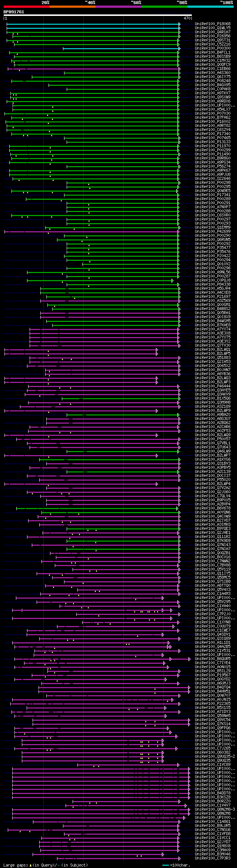Screen dimensions: 237x868
Task: Open hit UniRef100_P13133
Action: pyautogui.click(x=213, y=142)
